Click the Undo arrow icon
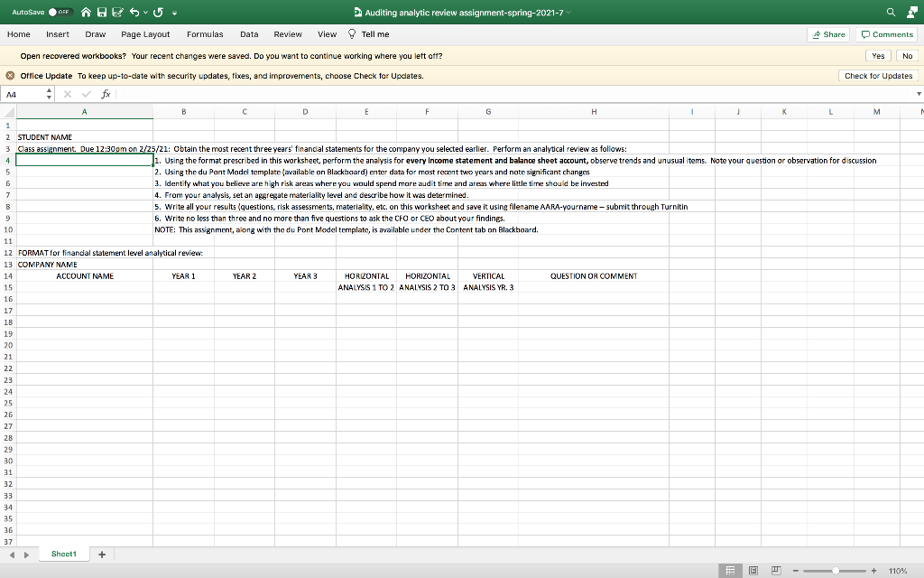924x578 pixels. click(x=134, y=12)
